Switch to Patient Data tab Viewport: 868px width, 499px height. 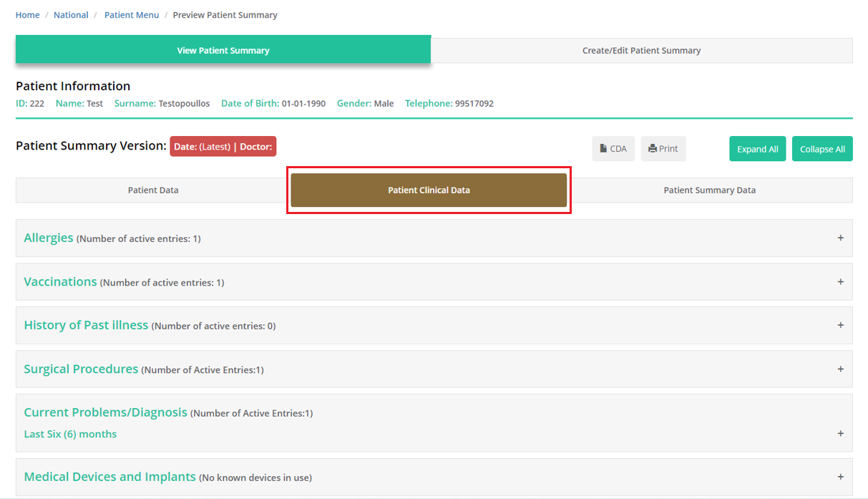tap(153, 190)
